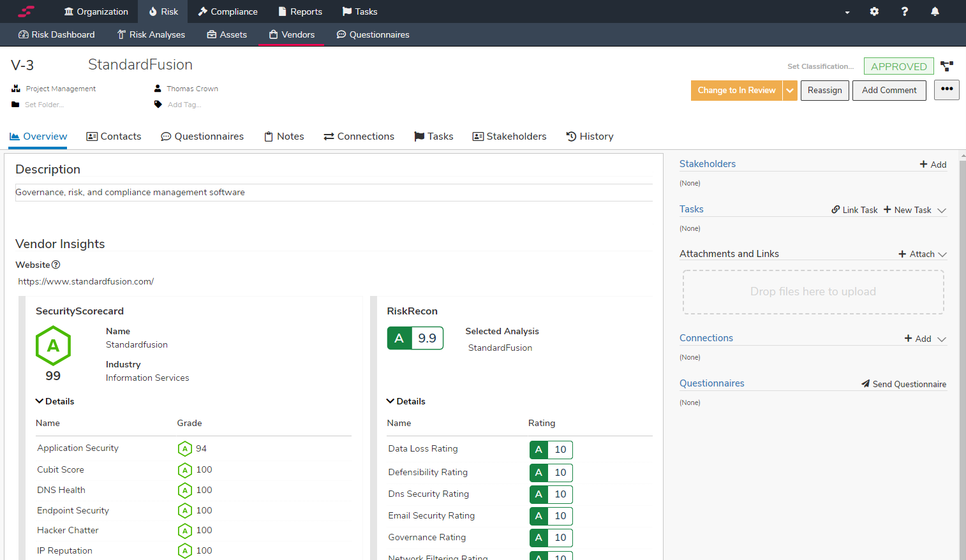This screenshot has height=560, width=966.
Task: Open the help question mark icon
Action: click(x=904, y=11)
